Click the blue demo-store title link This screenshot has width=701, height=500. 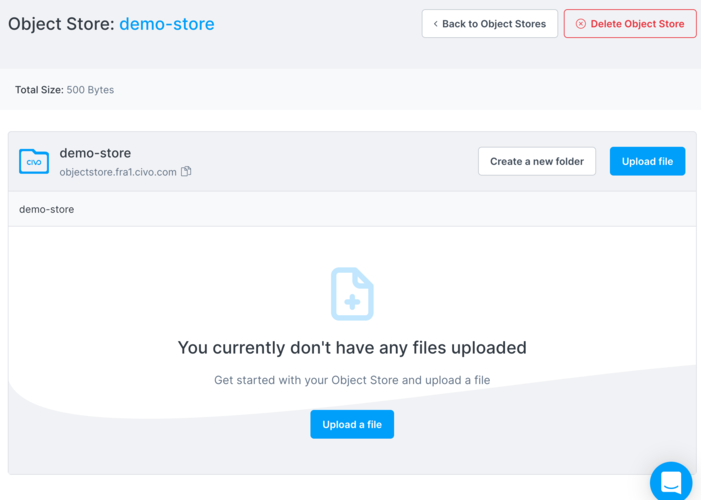click(x=166, y=24)
